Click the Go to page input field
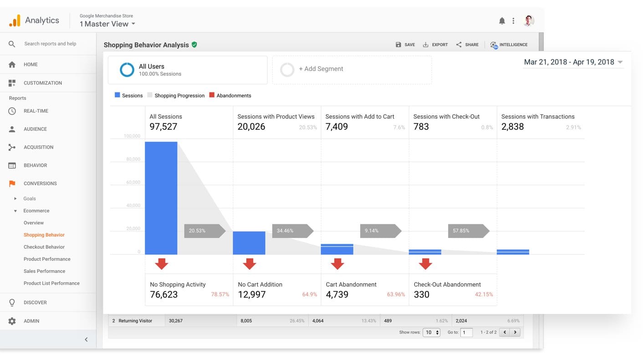643x364 pixels. coord(466,332)
